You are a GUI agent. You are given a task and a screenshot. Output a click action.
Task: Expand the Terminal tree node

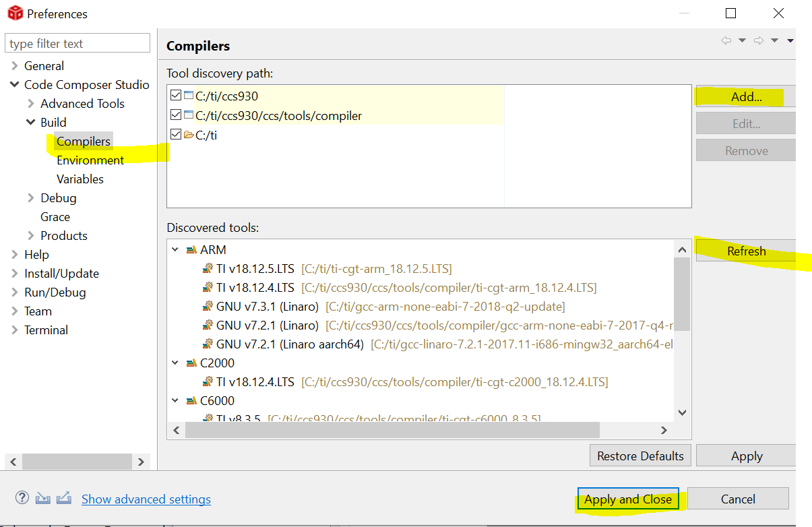(14, 330)
